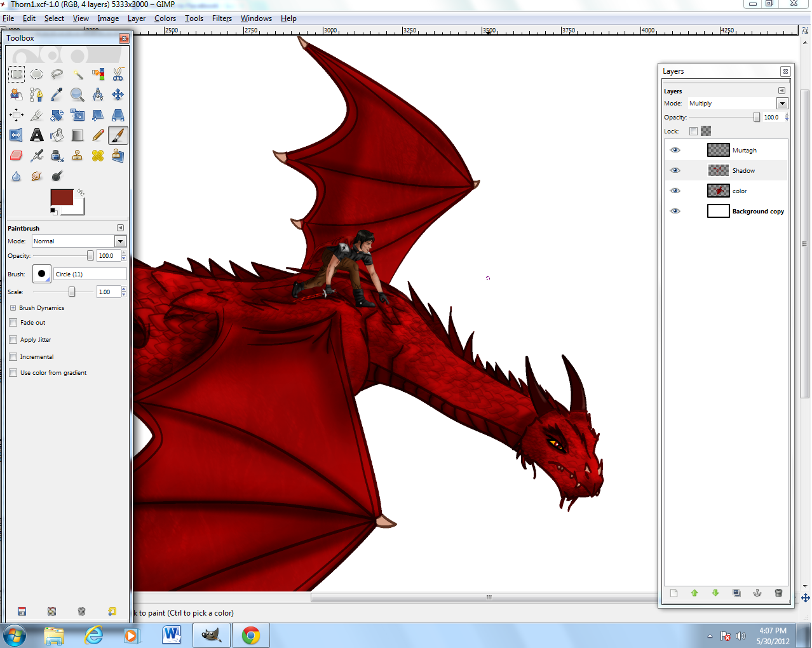Anchor the floating layer
Image resolution: width=812 pixels, height=648 pixels.
tap(757, 593)
